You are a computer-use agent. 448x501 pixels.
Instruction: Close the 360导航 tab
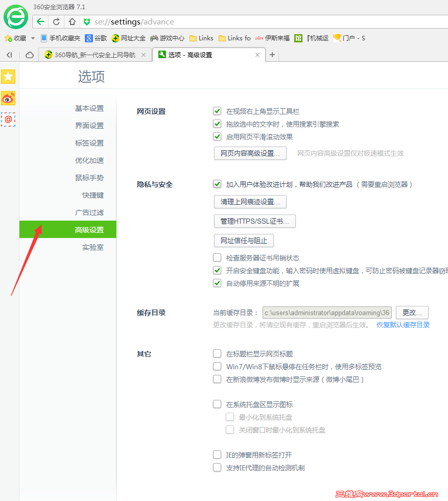[x=144, y=55]
